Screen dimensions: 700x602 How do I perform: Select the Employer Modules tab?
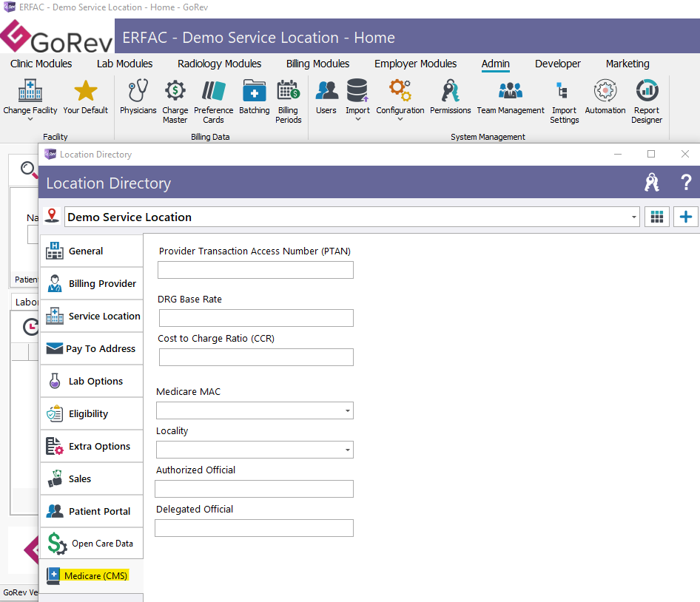(415, 64)
